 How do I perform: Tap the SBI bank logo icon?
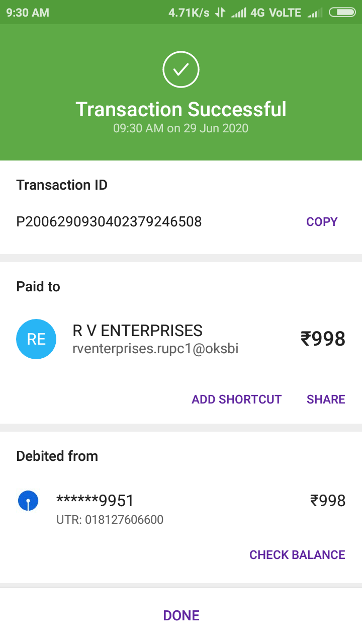pyautogui.click(x=28, y=501)
